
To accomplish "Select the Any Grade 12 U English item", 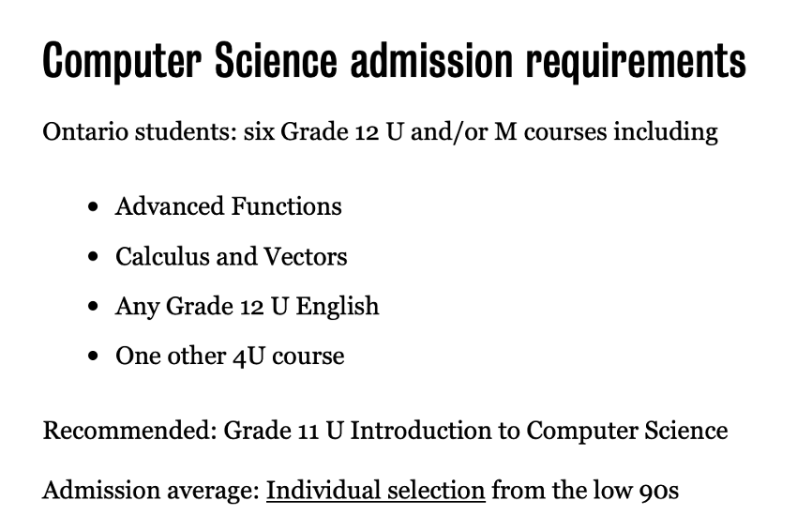I will 247,306.
